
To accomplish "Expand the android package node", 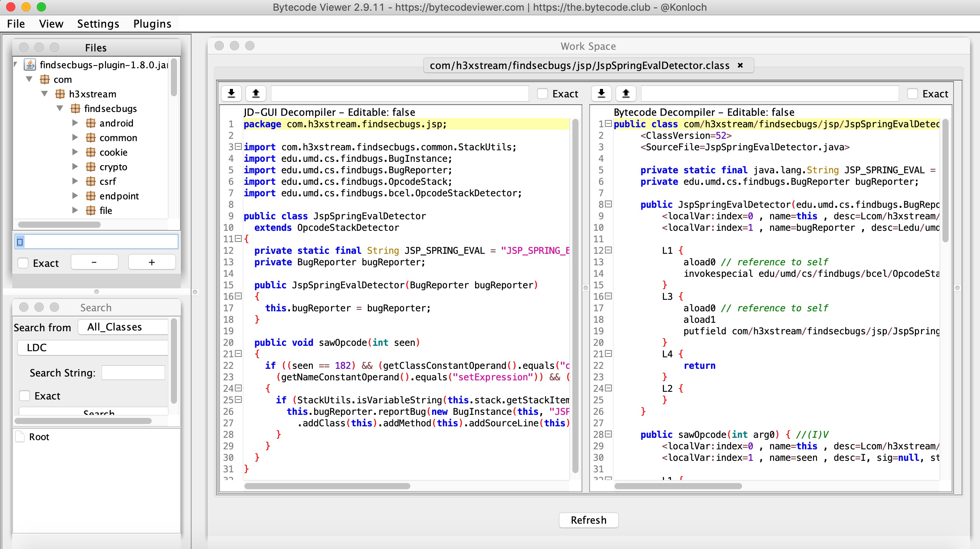I will coord(75,123).
